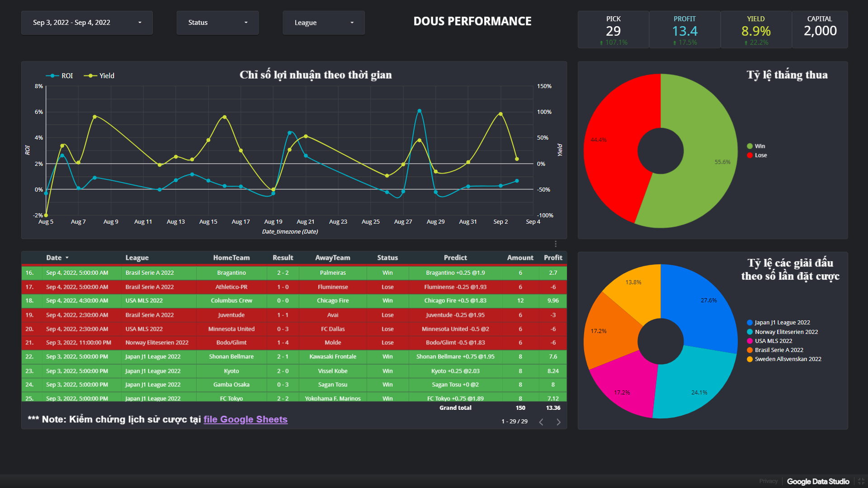Screen dimensions: 868x488
Task: Click the Date column sort arrow
Action: click(x=67, y=258)
